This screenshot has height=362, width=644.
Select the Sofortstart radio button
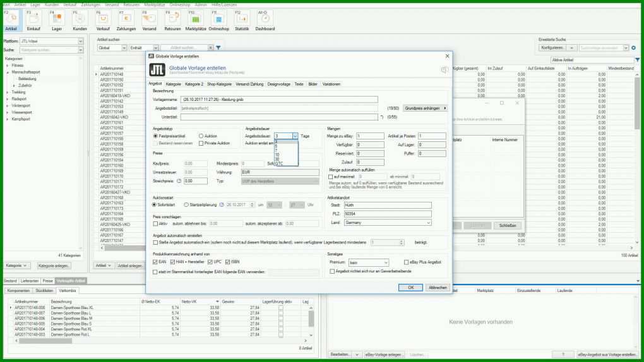(155, 204)
